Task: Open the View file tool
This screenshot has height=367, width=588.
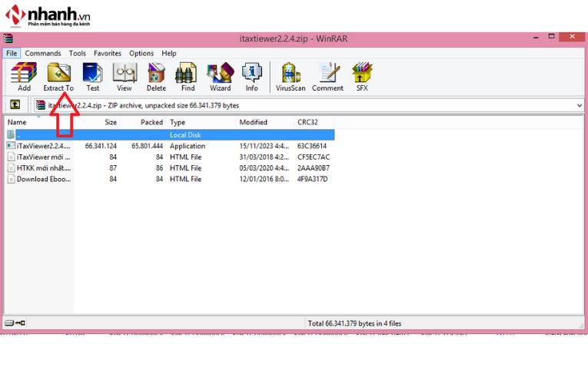Action: pos(124,77)
